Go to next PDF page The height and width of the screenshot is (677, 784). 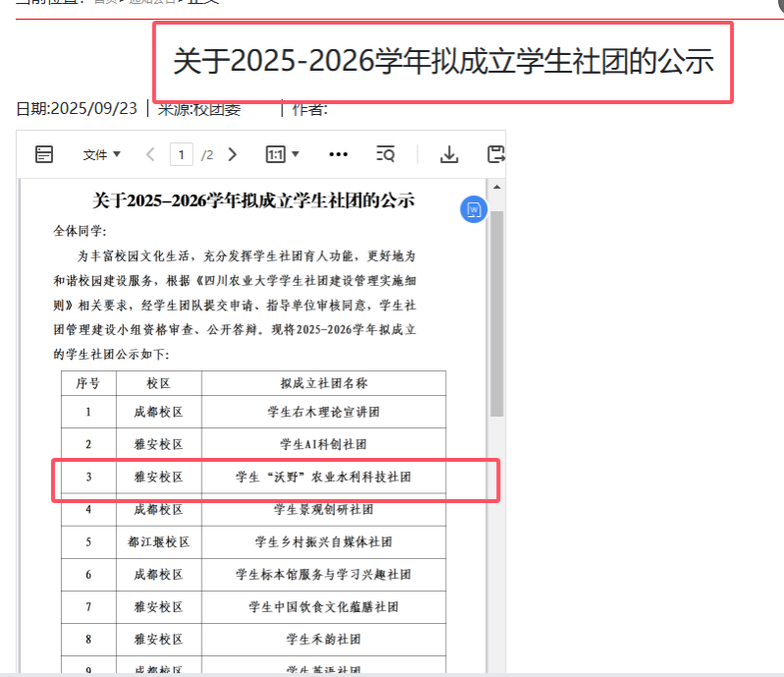(233, 154)
